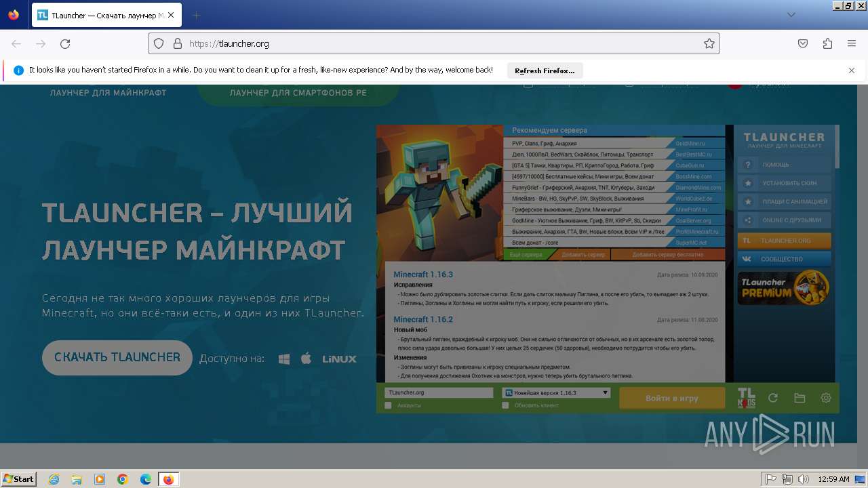The image size is (868, 488).
Task: View site security via the padlock icon
Action: click(178, 43)
